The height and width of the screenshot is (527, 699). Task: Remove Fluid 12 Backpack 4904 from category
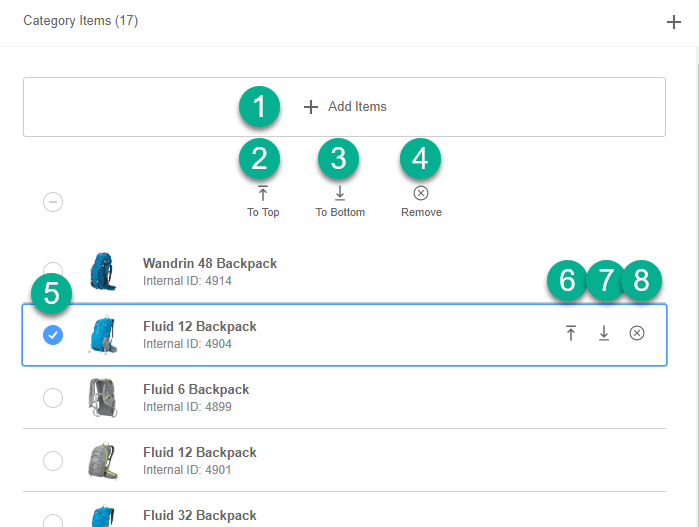pos(637,333)
